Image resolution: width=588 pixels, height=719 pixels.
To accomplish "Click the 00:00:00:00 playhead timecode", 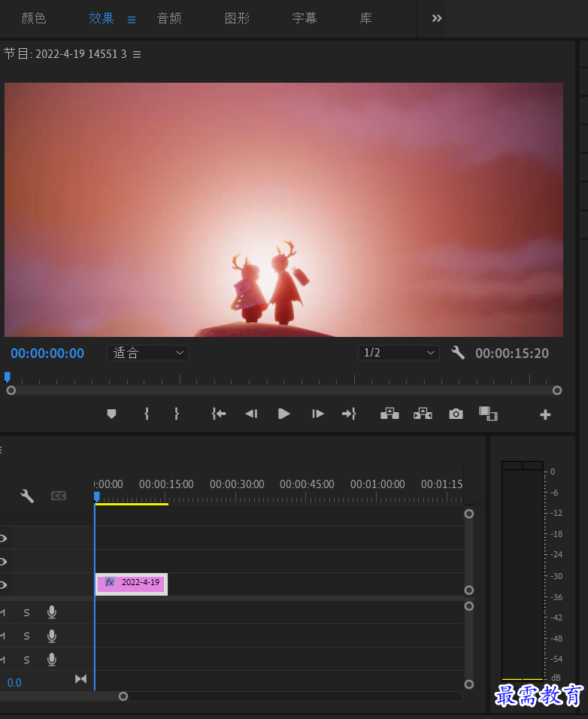I will click(47, 353).
